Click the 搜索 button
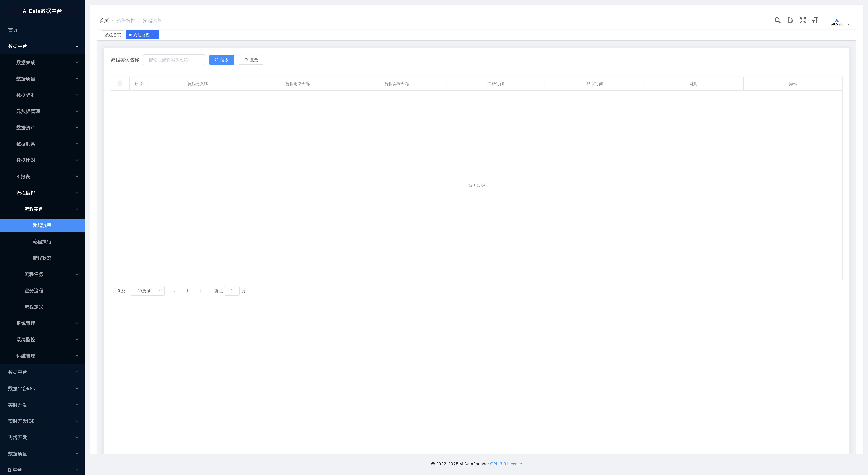This screenshot has width=868, height=475. coord(221,60)
